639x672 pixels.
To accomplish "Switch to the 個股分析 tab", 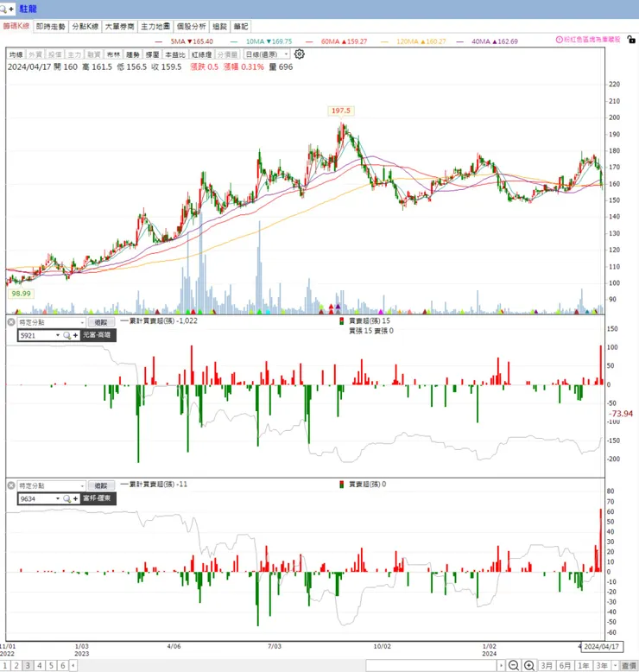I will [x=192, y=27].
